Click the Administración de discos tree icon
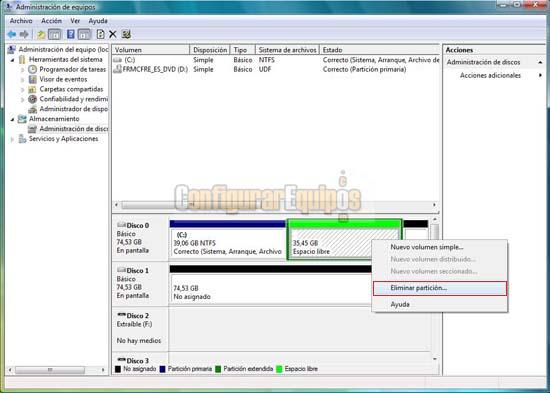 (x=32, y=129)
